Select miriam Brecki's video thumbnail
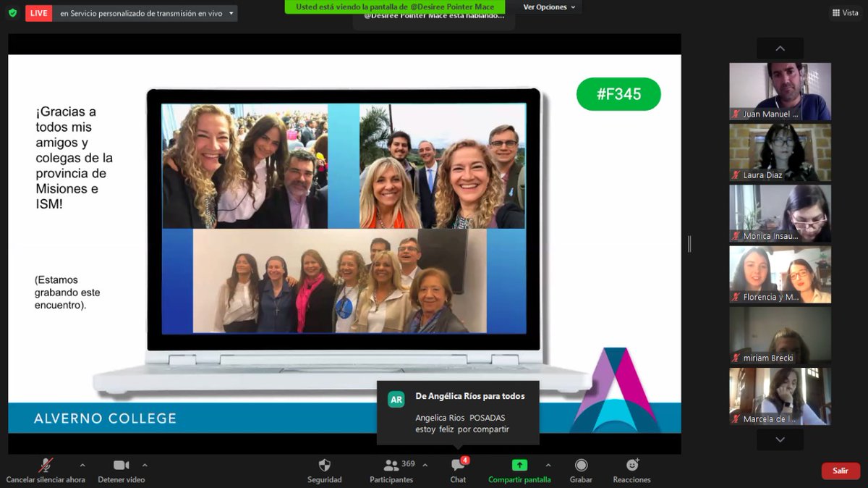Screen dimensions: 868x488 coord(780,335)
